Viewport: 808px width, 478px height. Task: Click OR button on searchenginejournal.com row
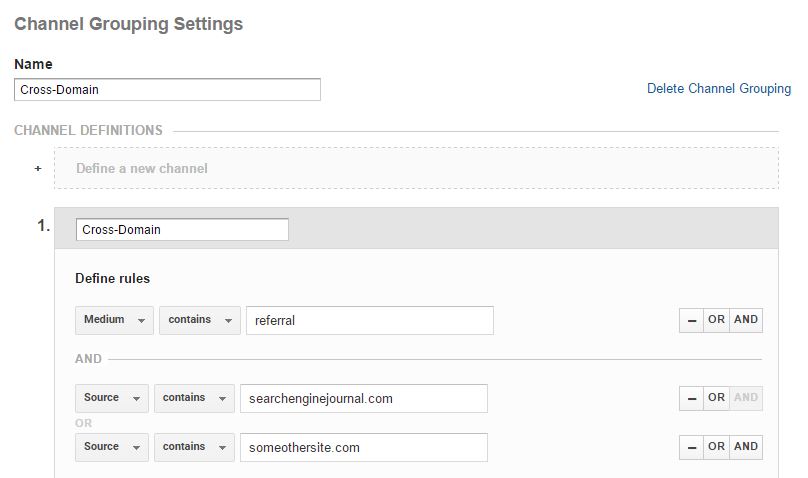pos(716,398)
